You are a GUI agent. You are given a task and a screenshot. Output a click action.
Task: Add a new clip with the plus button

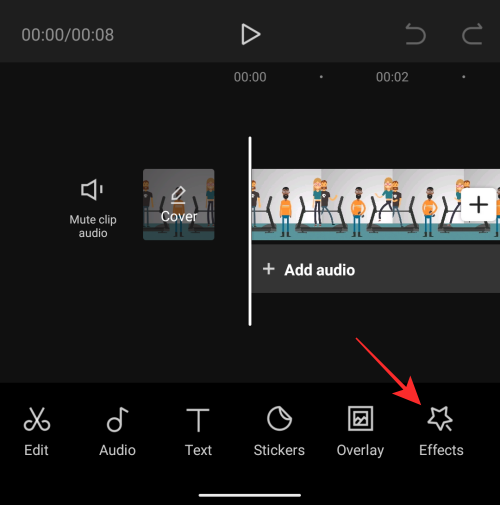click(x=478, y=204)
